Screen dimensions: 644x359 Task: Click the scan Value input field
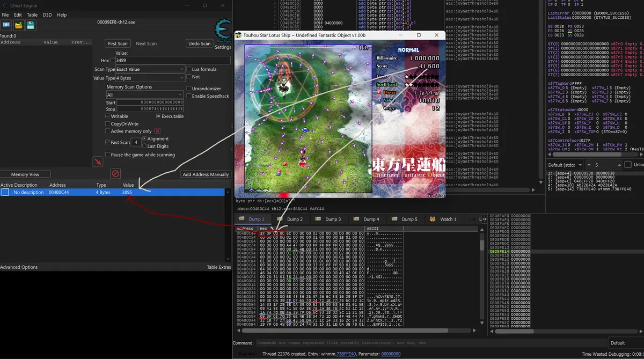tap(173, 61)
